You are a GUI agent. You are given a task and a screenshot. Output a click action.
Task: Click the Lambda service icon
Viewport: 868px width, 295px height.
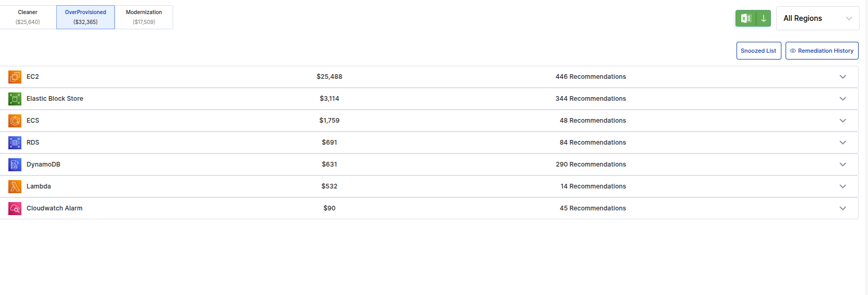(15, 186)
